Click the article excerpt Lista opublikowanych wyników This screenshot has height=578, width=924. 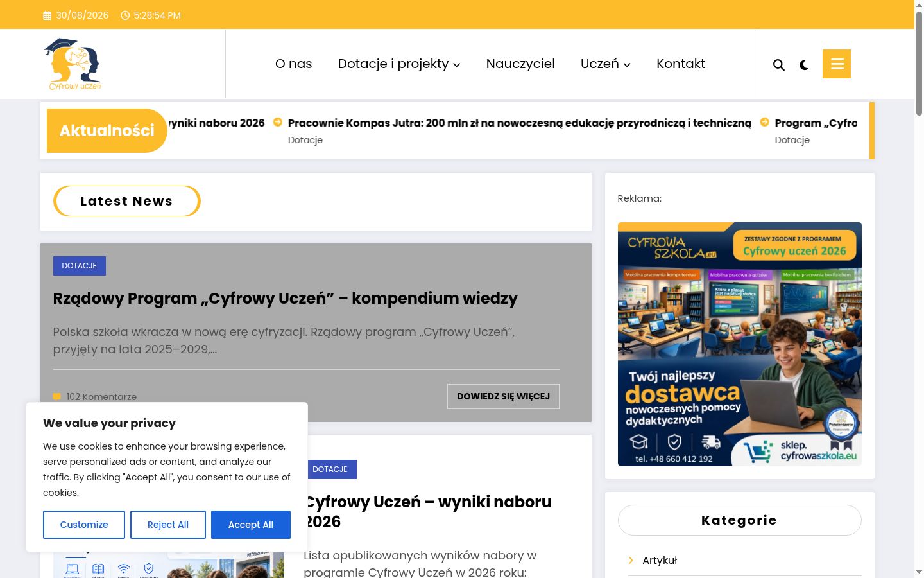[x=420, y=564]
